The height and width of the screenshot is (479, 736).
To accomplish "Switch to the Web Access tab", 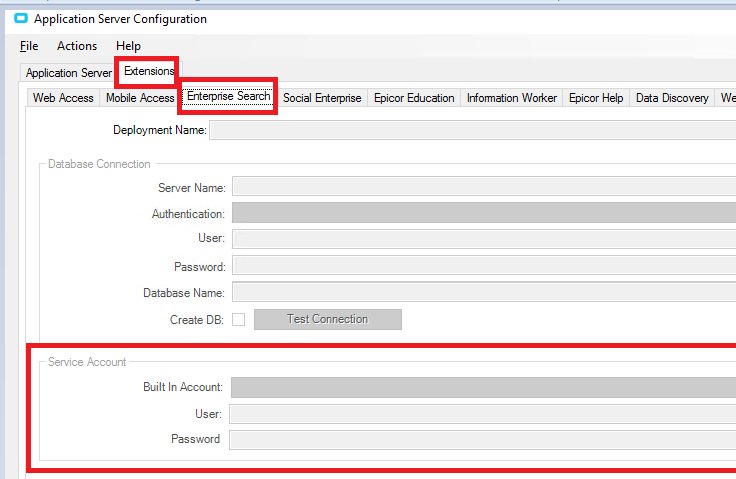I will point(63,98).
